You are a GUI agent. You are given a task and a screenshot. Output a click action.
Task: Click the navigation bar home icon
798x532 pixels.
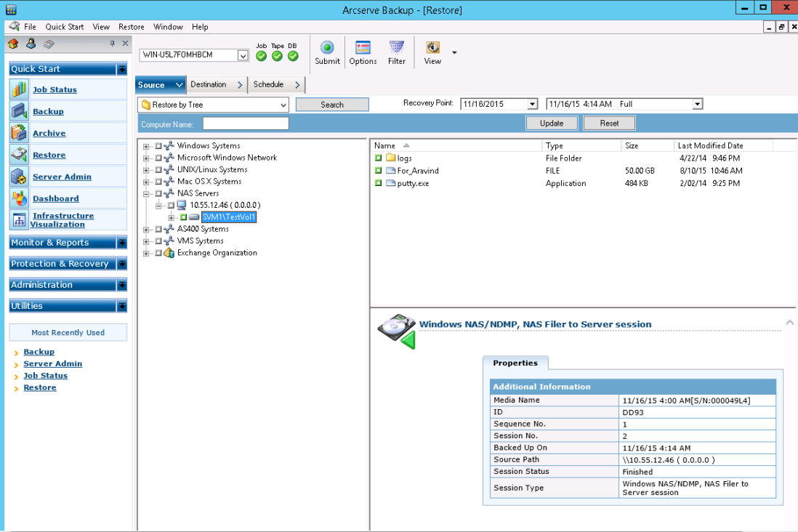(x=13, y=44)
